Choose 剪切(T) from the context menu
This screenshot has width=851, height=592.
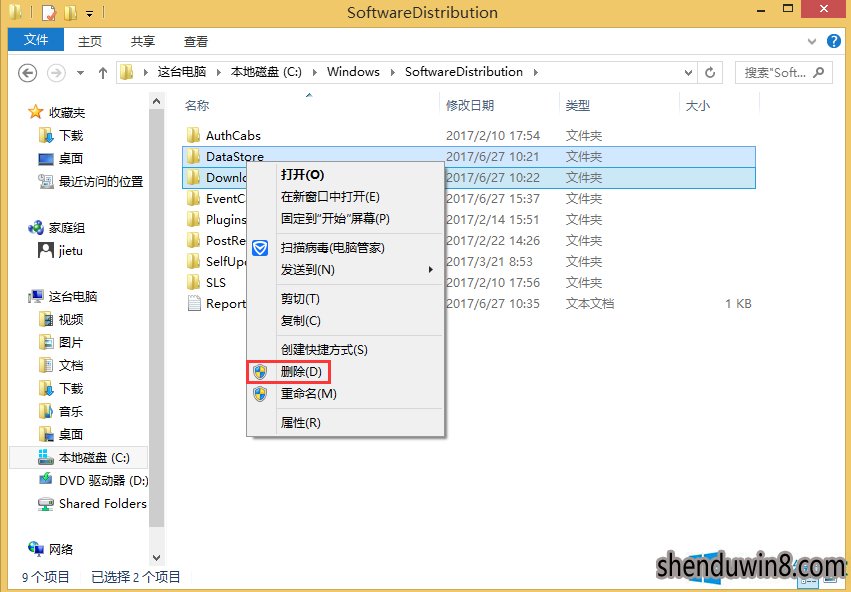(x=346, y=299)
